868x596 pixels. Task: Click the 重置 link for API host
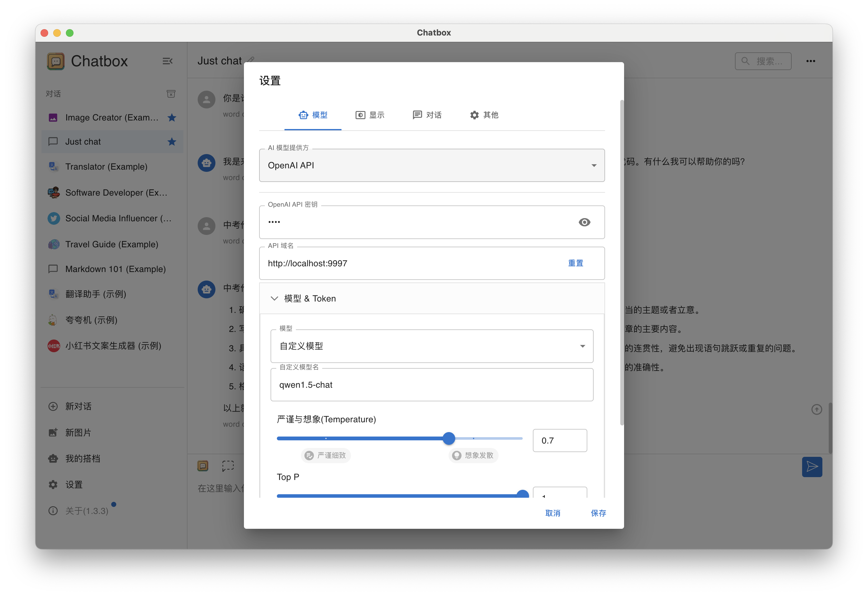575,263
